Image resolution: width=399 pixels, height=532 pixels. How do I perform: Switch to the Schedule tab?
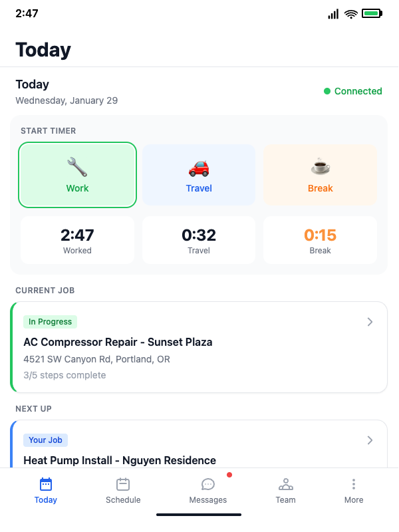(123, 491)
